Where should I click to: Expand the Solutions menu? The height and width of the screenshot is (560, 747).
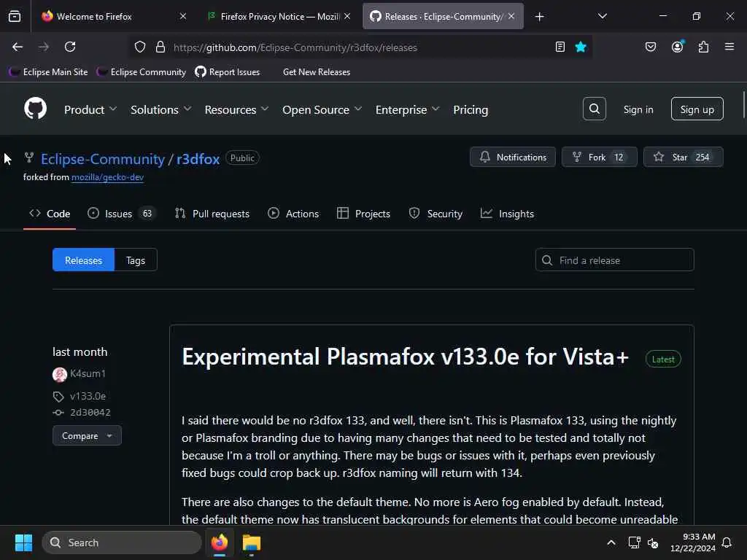pos(161,109)
